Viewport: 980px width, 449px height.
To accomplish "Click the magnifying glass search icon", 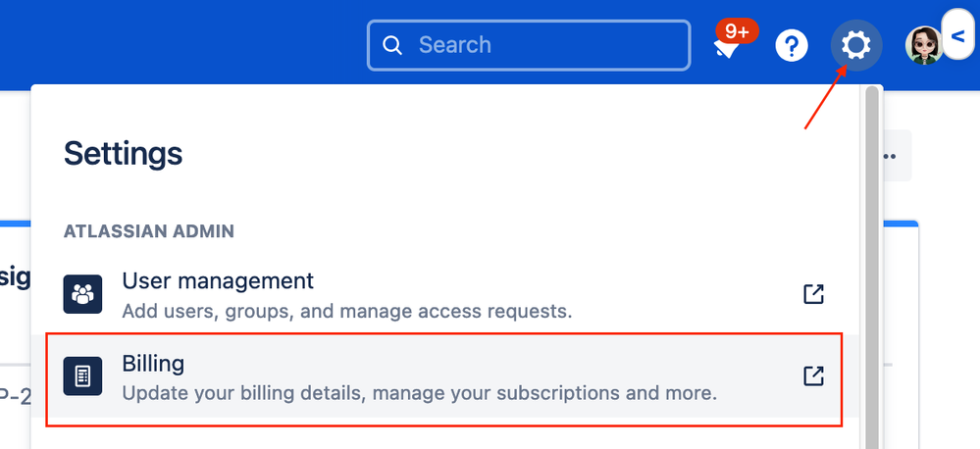I will (x=391, y=45).
